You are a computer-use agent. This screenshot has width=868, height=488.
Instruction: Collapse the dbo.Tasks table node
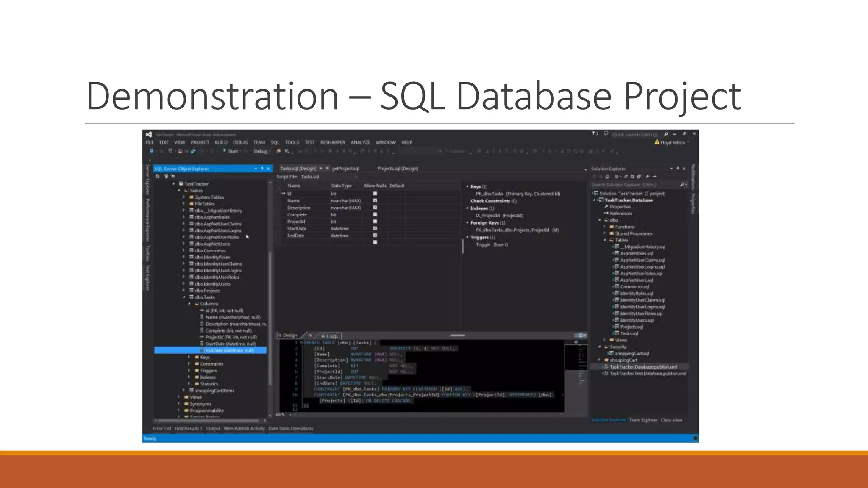pos(184,297)
